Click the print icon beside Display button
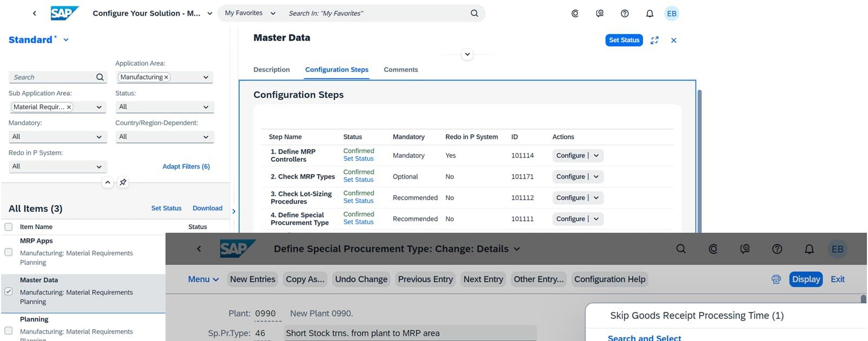868x341 pixels. tap(776, 279)
